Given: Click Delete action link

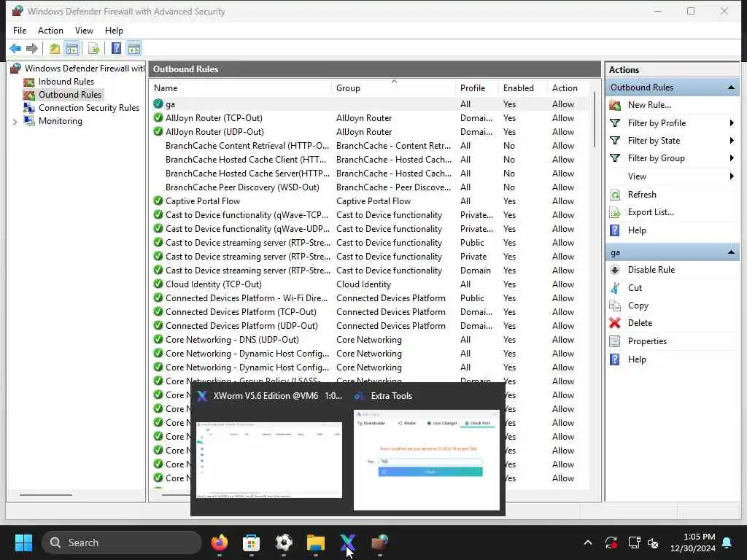Looking at the screenshot, I should 640,323.
